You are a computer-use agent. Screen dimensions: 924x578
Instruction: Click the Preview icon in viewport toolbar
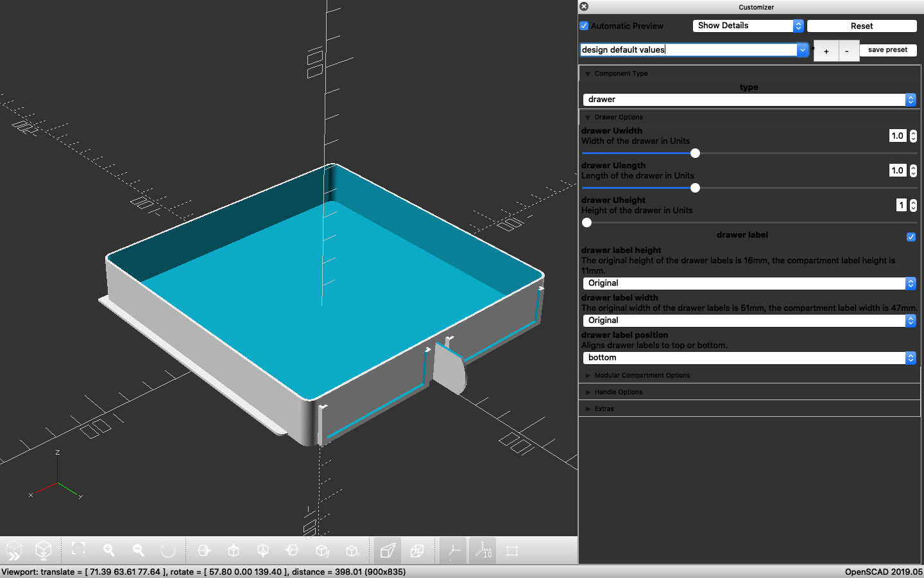point(14,550)
